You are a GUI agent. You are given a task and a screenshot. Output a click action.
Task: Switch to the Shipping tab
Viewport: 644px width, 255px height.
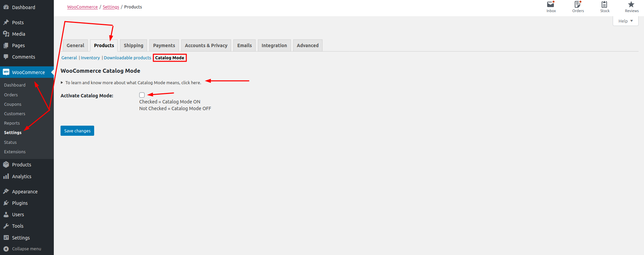(134, 45)
